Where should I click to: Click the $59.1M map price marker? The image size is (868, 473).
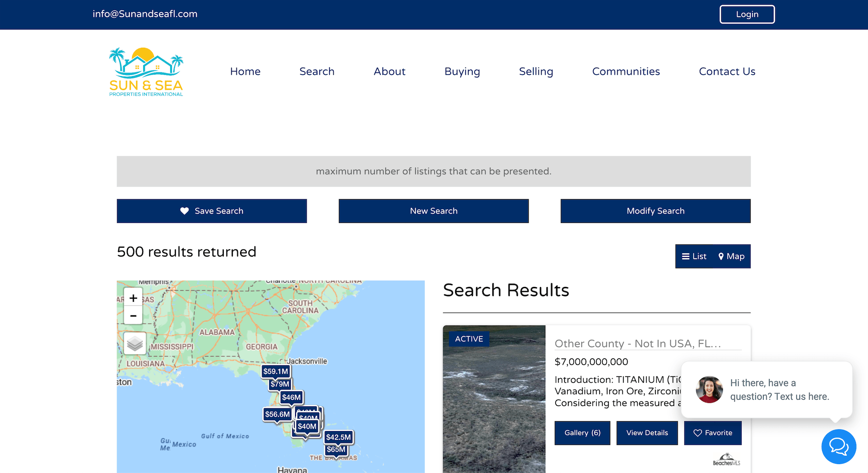pos(276,371)
